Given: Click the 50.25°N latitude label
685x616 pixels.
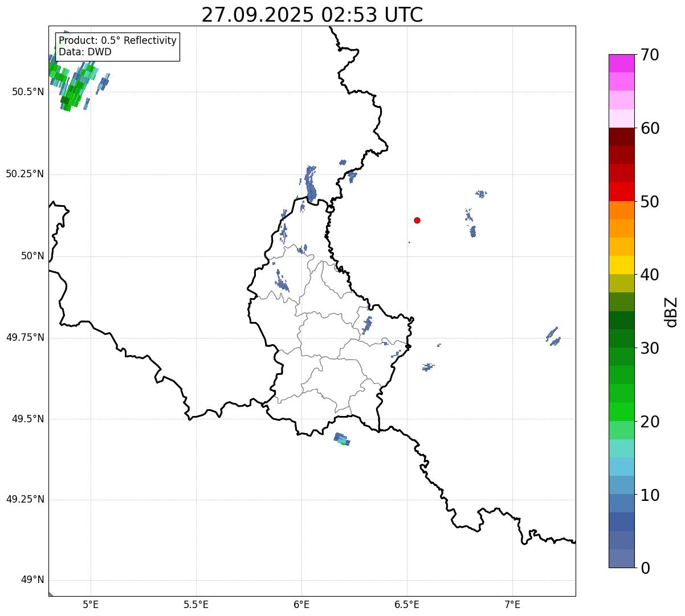Looking at the screenshot, I should pos(25,174).
